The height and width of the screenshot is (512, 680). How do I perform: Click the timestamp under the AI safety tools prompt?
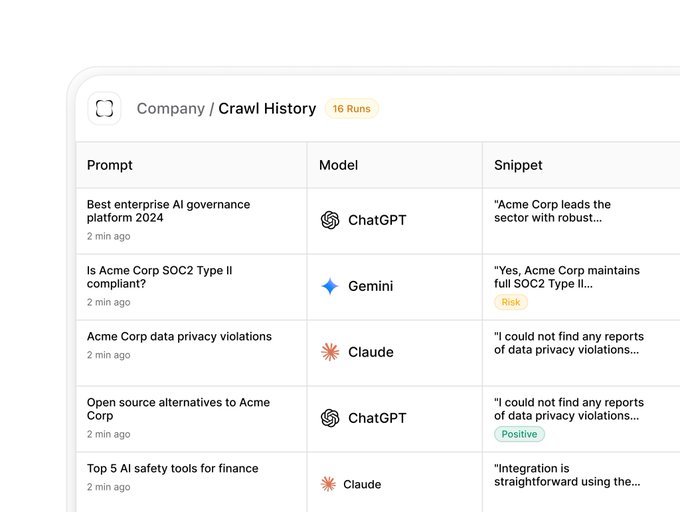pyautogui.click(x=108, y=487)
